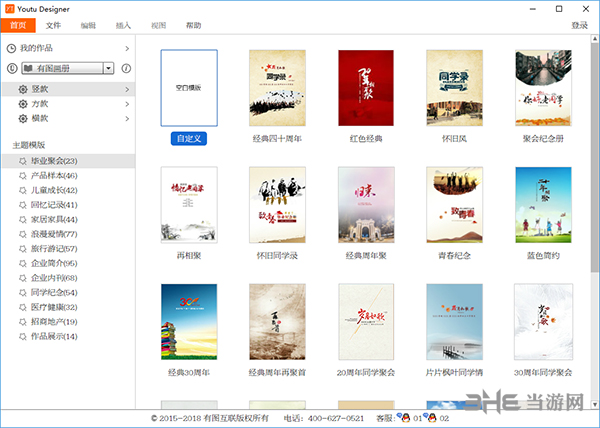600x428 pixels.
Task: Click the icon beside 儿童成长(42)
Action: point(23,190)
